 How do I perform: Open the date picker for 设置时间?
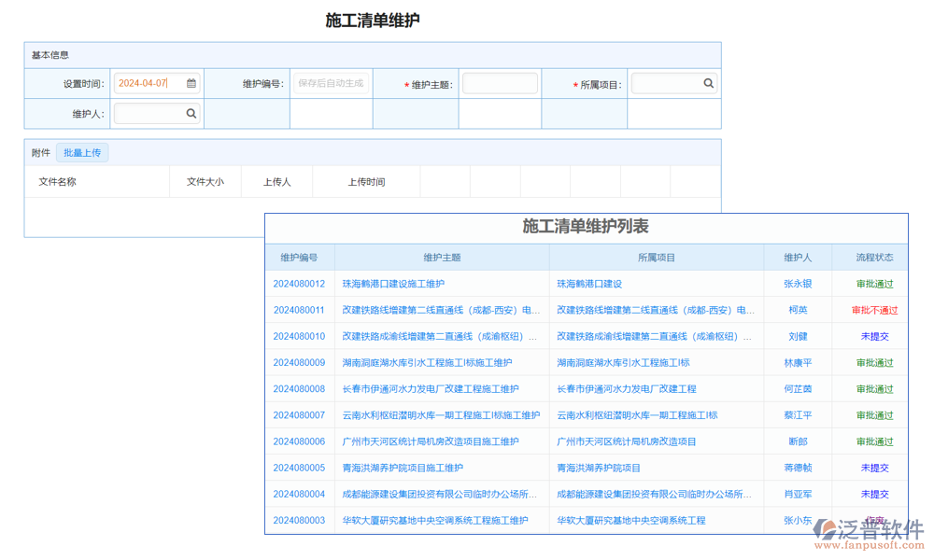[x=192, y=83]
